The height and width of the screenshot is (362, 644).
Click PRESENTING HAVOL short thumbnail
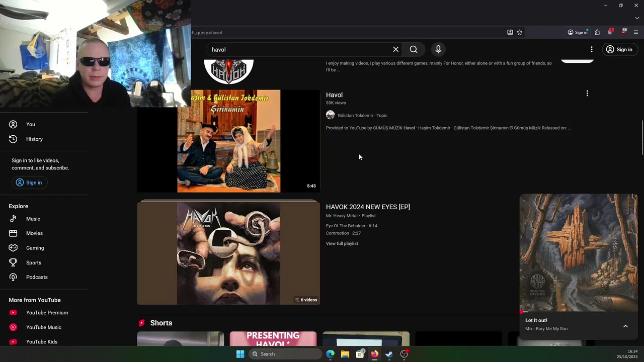click(273, 339)
